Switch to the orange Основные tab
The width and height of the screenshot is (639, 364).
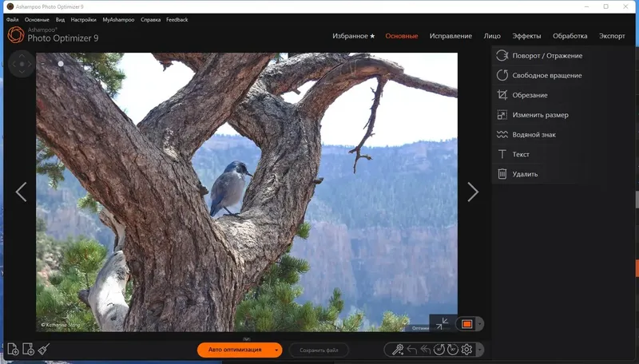click(x=402, y=36)
